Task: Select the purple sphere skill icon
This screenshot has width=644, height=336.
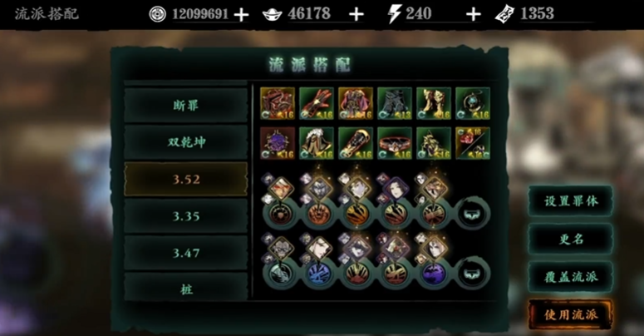Action: coord(434,274)
